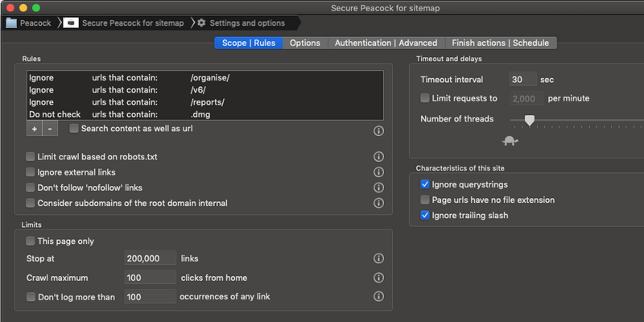
Task: Click info icon for Crawl maximum setting
Action: (x=378, y=278)
